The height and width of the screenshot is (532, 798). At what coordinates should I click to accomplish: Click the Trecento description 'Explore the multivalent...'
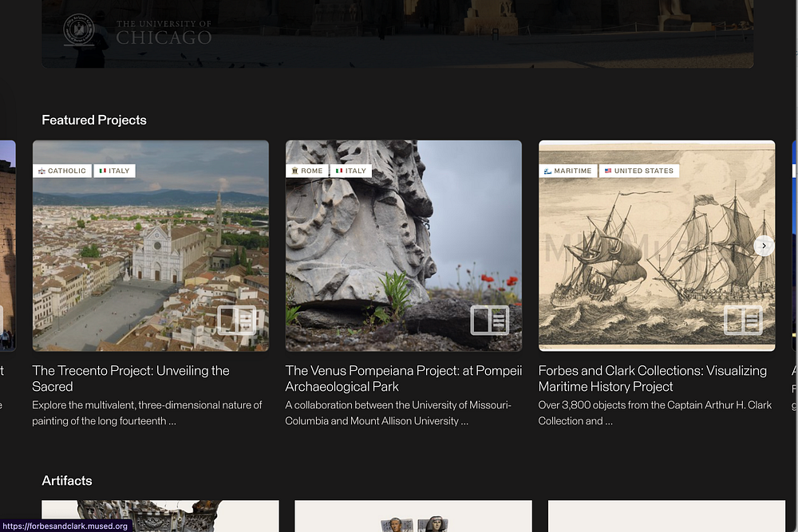pos(147,413)
